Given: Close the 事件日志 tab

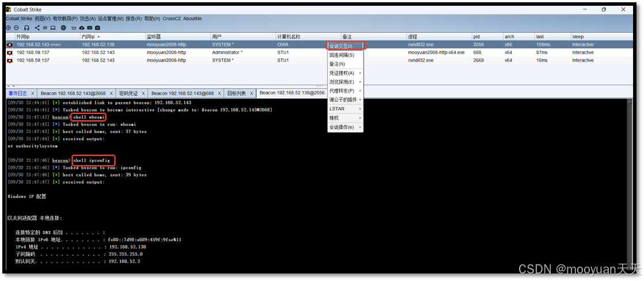Looking at the screenshot, I should pyautogui.click(x=32, y=94).
